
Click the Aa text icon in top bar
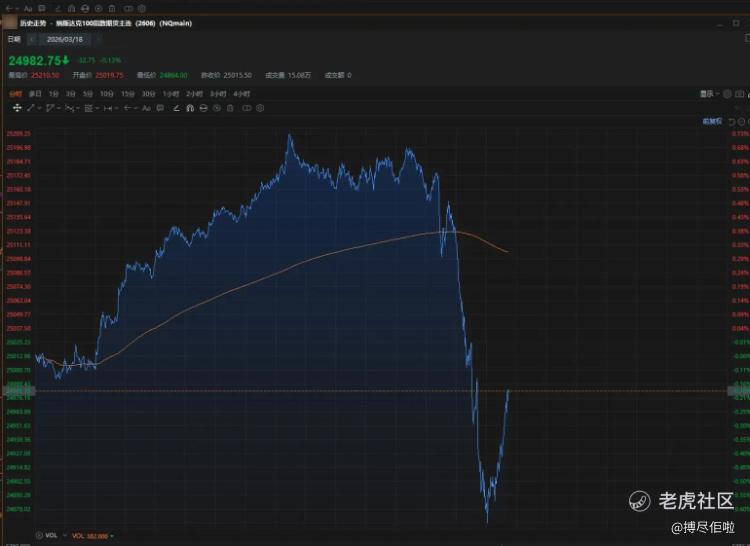[28, 8]
